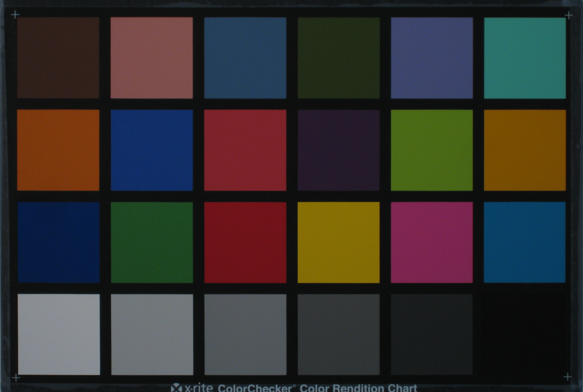Select the light pink skin swatch
The image size is (583, 392).
[x=151, y=58]
